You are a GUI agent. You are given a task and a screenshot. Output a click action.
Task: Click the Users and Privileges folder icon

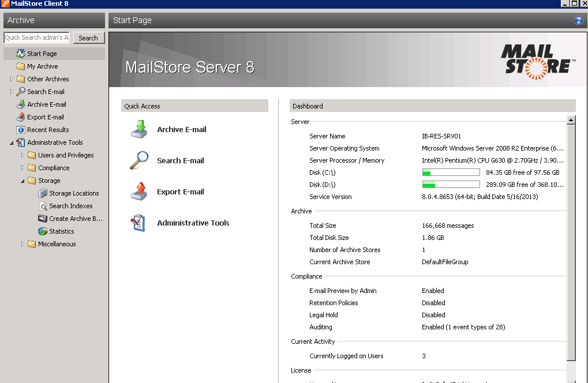tap(32, 155)
